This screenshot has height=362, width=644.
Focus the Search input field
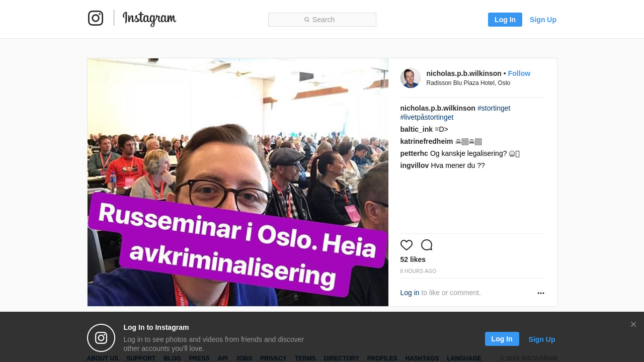pyautogui.click(x=322, y=20)
